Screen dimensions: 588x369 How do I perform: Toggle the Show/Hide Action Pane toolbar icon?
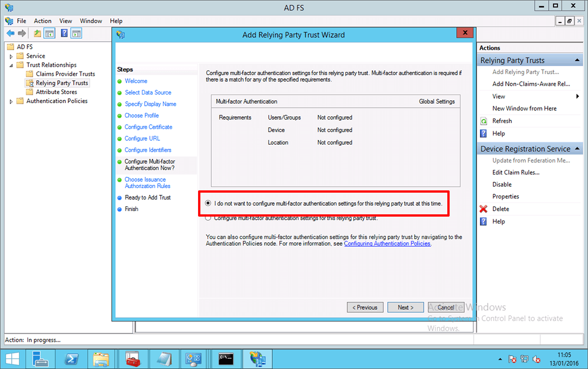click(x=76, y=33)
